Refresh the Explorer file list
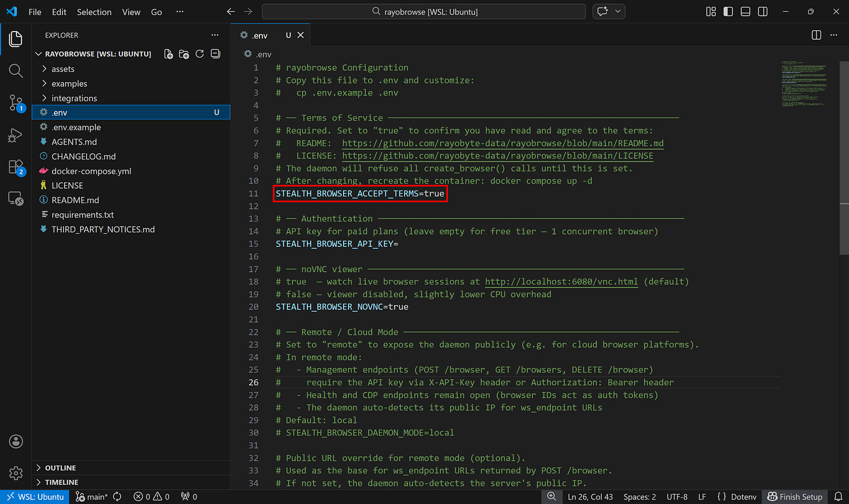The width and height of the screenshot is (849, 504). (199, 54)
